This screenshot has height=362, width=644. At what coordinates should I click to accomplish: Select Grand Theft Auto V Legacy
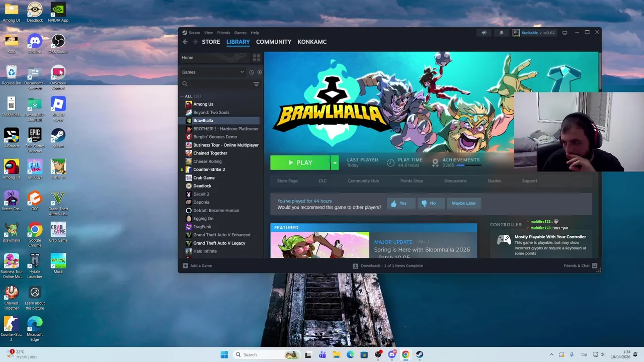tap(220, 243)
